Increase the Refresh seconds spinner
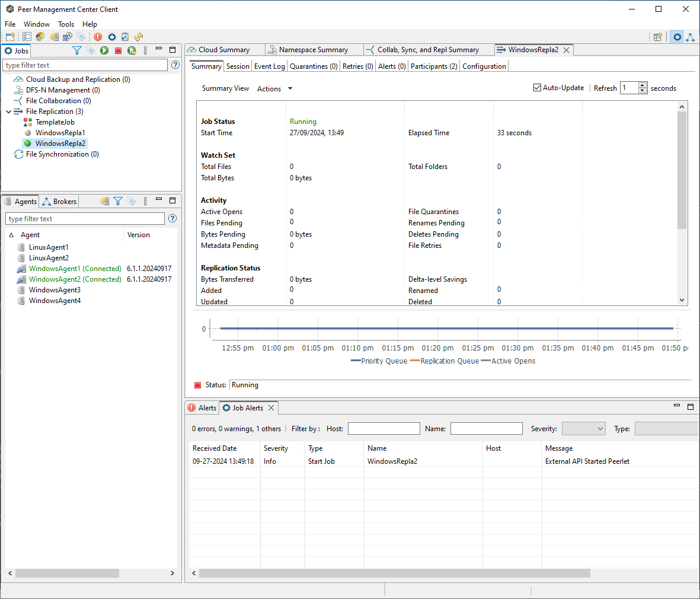This screenshot has width=700, height=599. pyautogui.click(x=643, y=85)
